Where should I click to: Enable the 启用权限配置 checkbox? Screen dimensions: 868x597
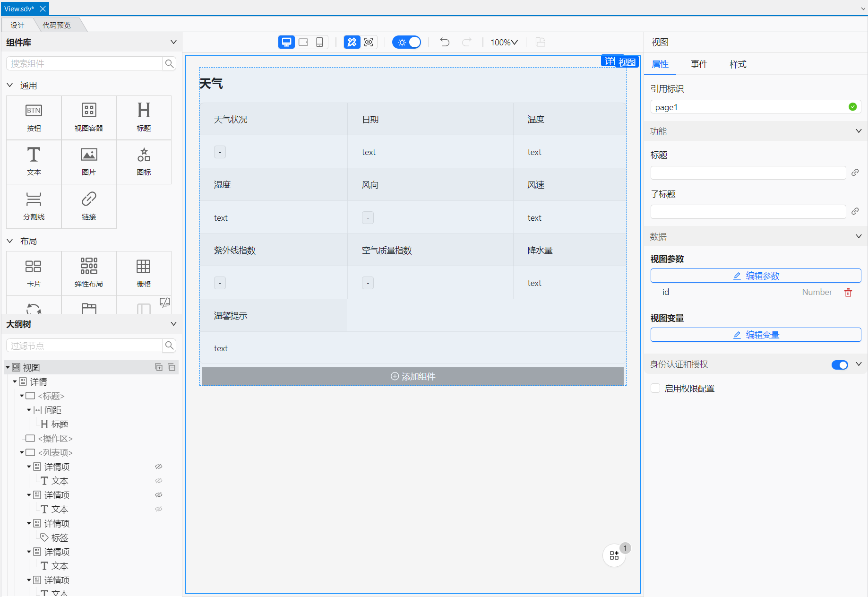(655, 388)
